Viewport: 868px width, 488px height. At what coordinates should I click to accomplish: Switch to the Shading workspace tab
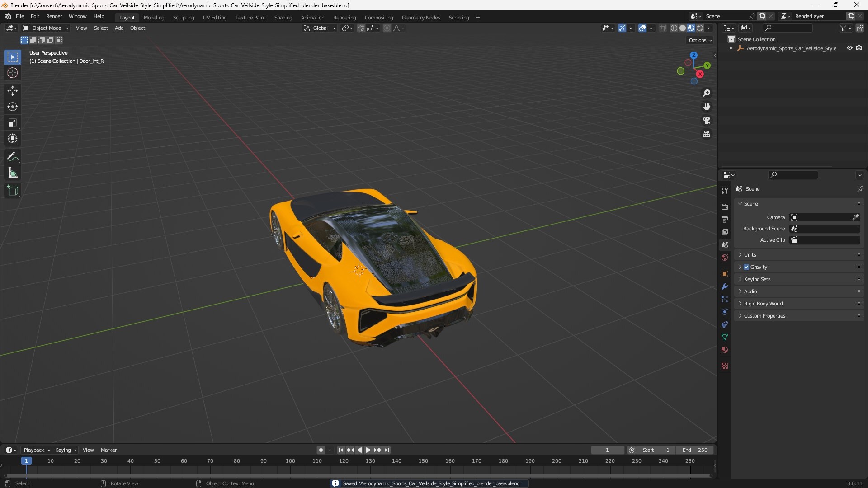pyautogui.click(x=283, y=18)
